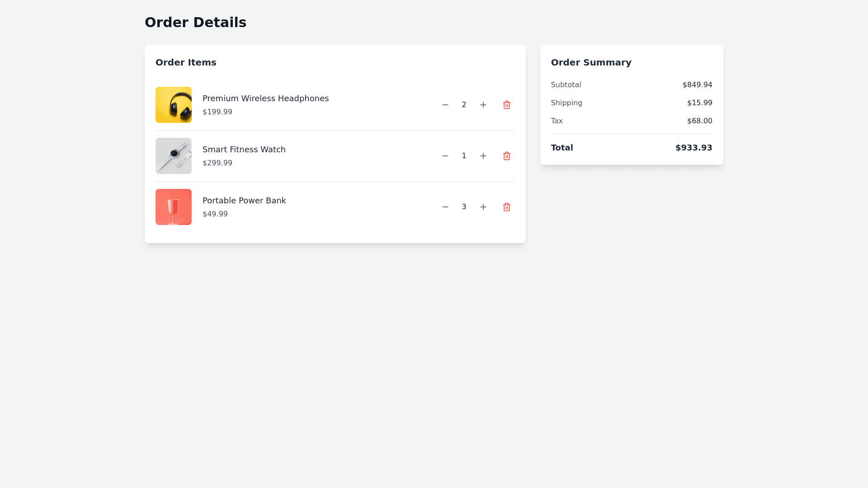Delete Portable Power Bank from order
This screenshot has height=488, width=868.
pos(507,207)
